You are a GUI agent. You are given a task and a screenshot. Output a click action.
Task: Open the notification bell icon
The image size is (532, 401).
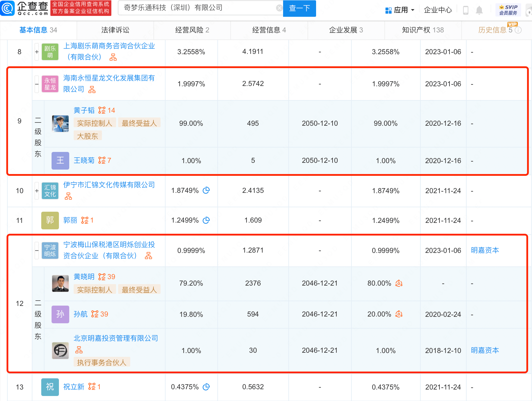coord(479,10)
